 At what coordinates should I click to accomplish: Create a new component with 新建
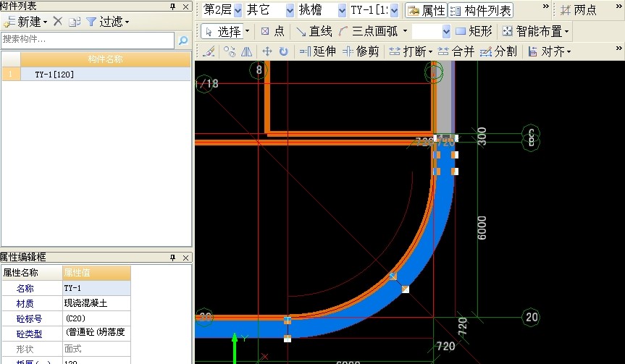pyautogui.click(x=25, y=22)
